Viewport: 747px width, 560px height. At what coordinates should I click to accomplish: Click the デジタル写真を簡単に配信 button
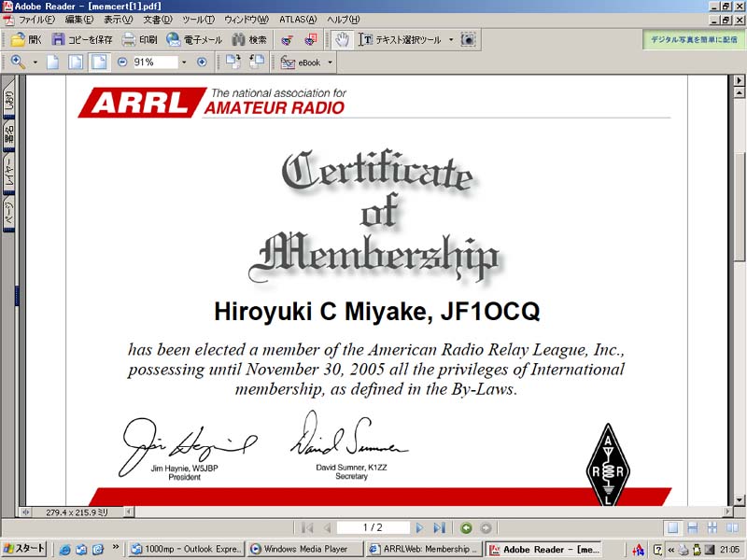pos(692,40)
